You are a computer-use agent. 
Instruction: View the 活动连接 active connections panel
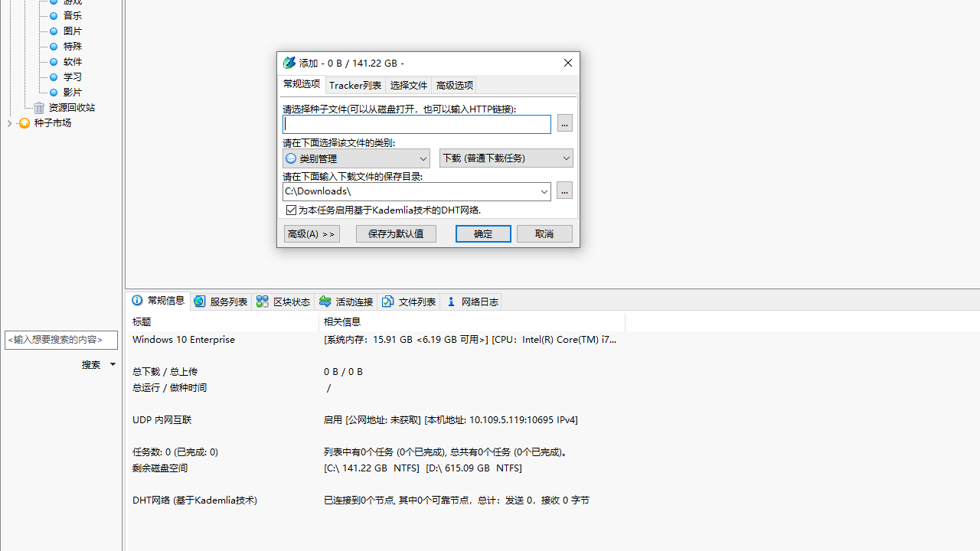(x=345, y=301)
